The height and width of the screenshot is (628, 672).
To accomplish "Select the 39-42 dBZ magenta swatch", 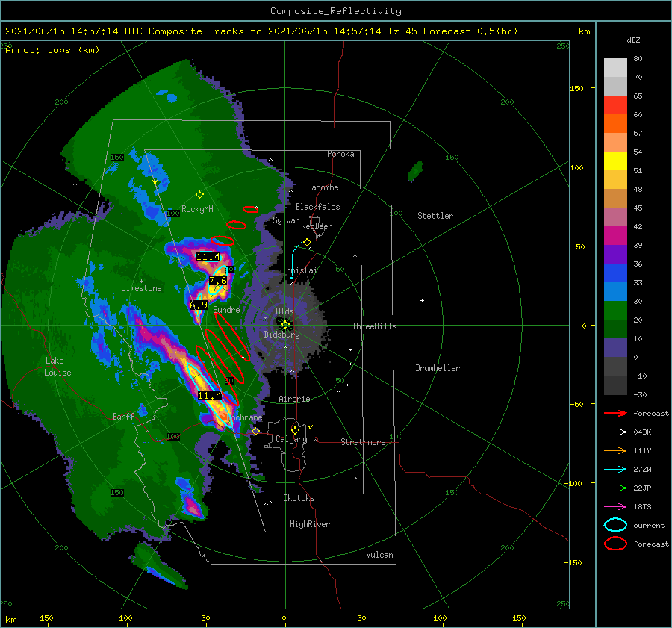I will pos(615,235).
